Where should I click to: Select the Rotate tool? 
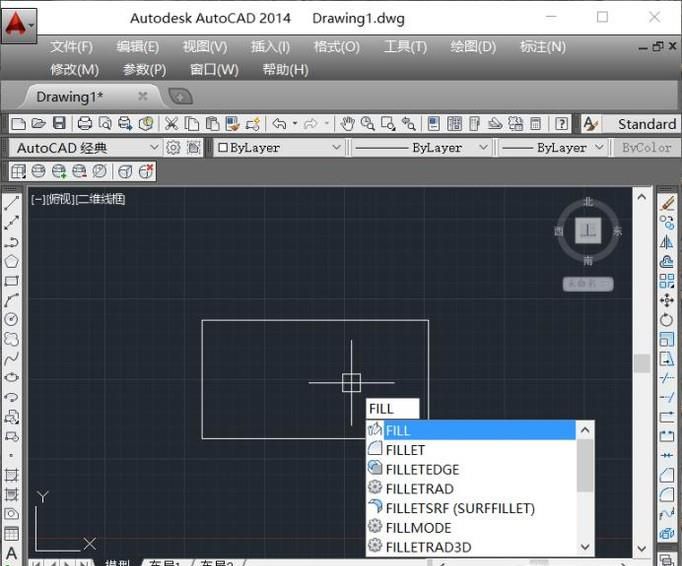click(x=667, y=320)
